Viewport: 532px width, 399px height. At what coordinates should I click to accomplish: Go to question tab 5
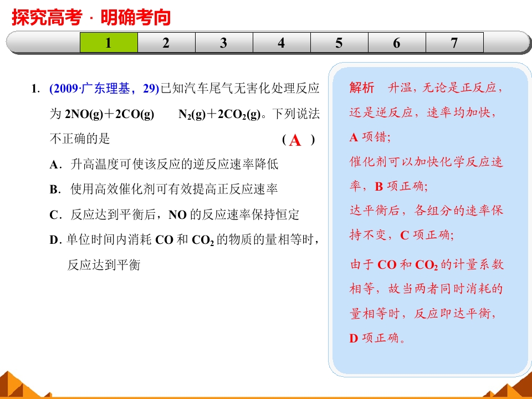click(339, 43)
